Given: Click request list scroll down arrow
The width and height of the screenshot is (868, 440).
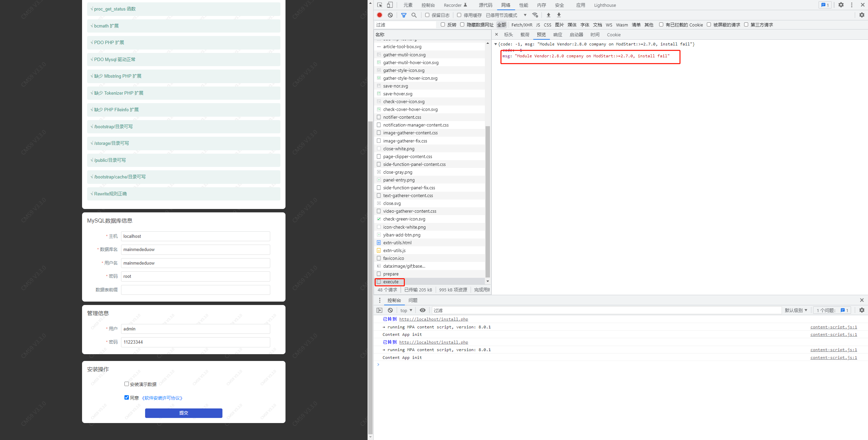Looking at the screenshot, I should coord(488,281).
